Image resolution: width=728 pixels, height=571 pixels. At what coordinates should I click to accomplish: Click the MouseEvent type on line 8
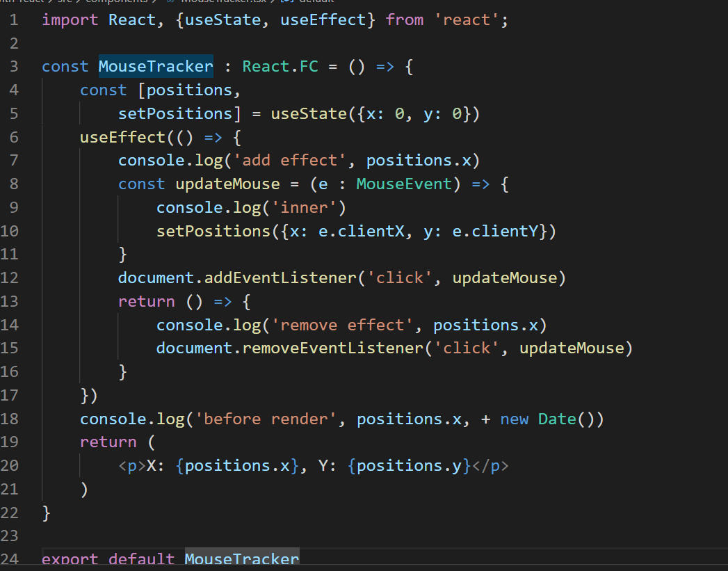point(404,184)
